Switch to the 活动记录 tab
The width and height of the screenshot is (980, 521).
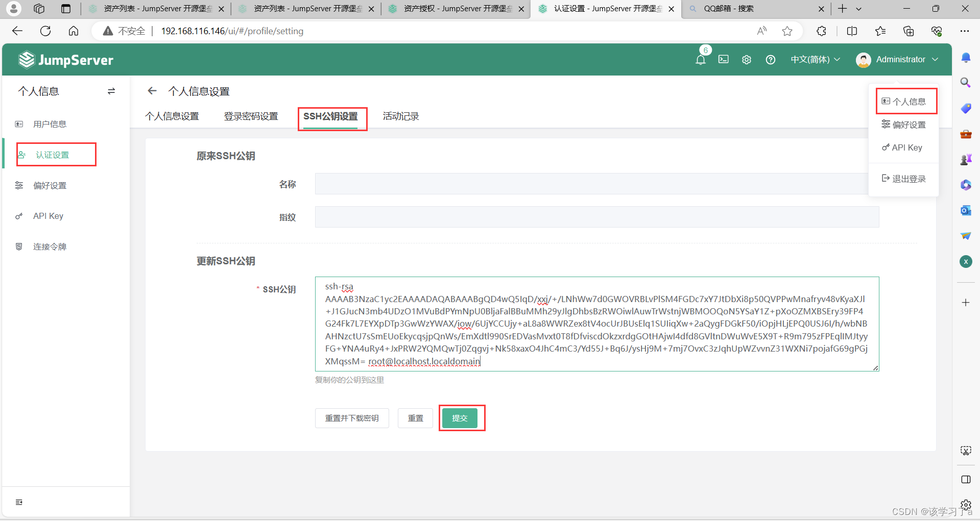click(x=401, y=116)
